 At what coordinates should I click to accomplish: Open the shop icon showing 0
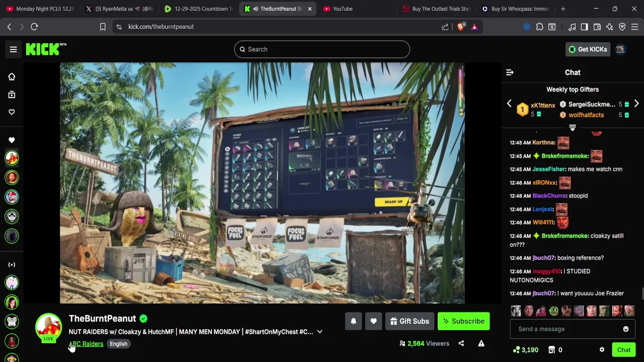coord(555,350)
